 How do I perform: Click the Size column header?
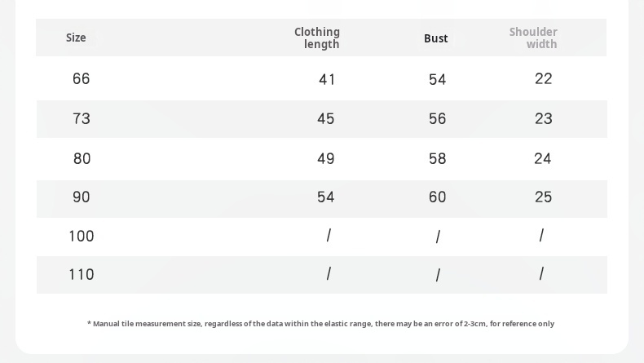[76, 38]
